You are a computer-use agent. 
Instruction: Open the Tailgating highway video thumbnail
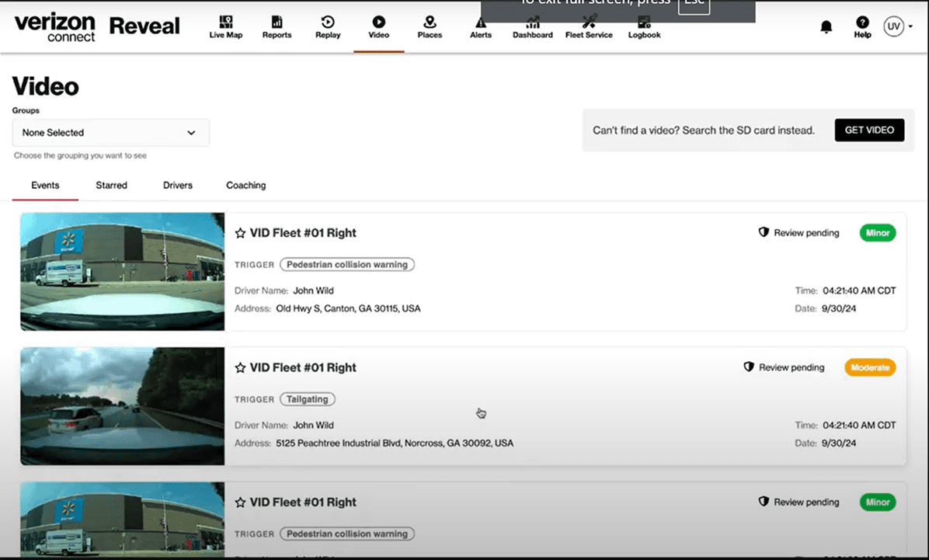[x=123, y=406]
